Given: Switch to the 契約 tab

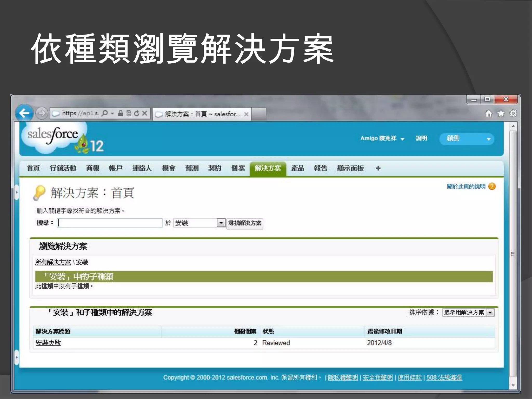Looking at the screenshot, I should 215,168.
